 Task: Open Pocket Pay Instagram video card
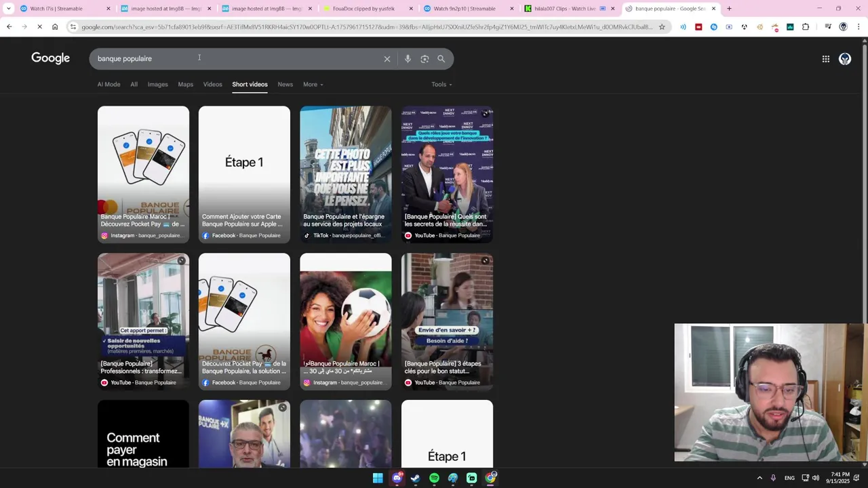(143, 174)
